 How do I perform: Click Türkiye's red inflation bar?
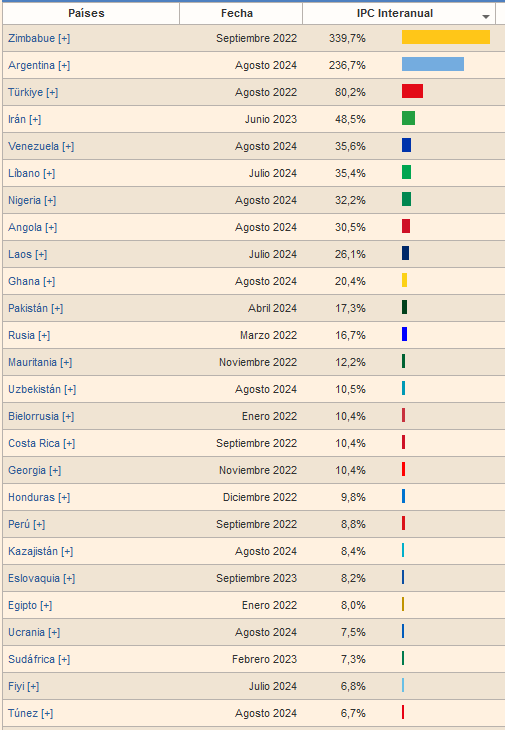coord(412,91)
